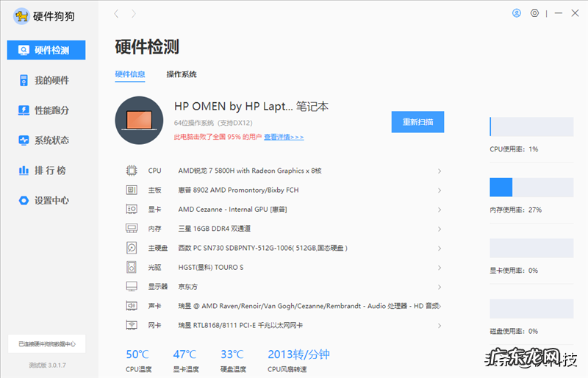Expand the 主板 row chevron

(439, 190)
